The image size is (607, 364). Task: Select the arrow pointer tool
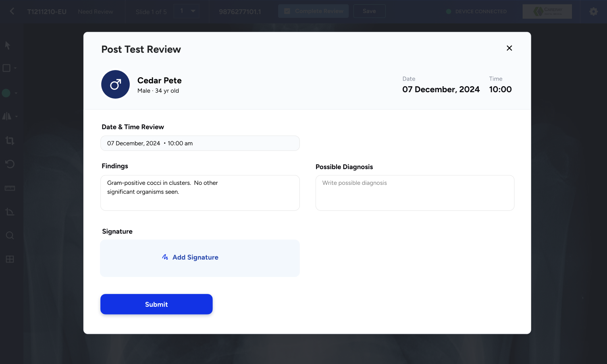click(7, 45)
